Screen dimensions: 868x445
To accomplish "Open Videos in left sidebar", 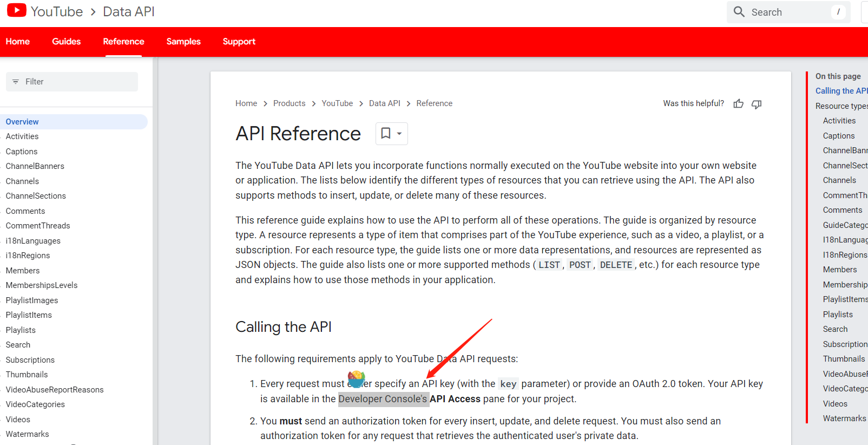I will [x=18, y=420].
